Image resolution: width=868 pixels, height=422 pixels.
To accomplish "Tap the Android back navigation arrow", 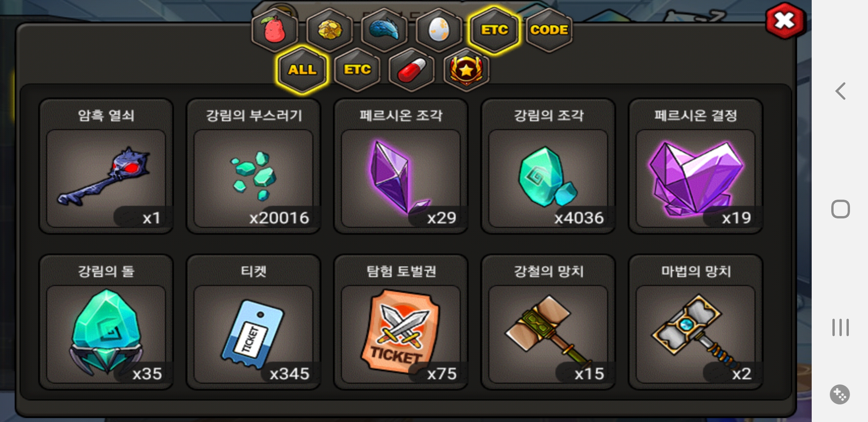I will 840,91.
